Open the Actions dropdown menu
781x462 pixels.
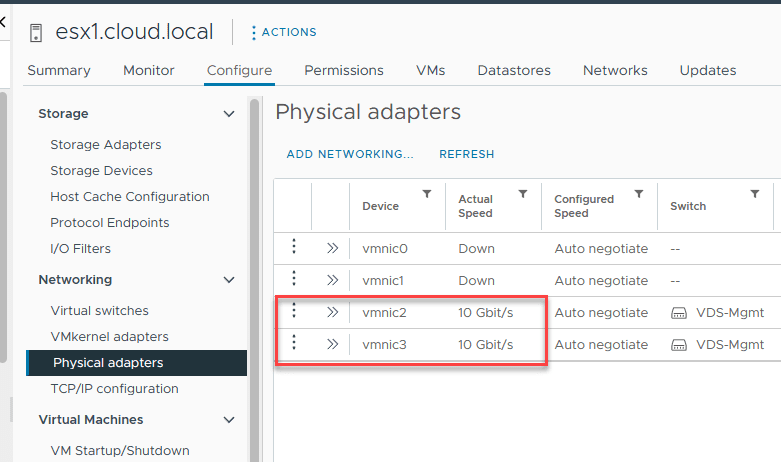click(x=283, y=32)
